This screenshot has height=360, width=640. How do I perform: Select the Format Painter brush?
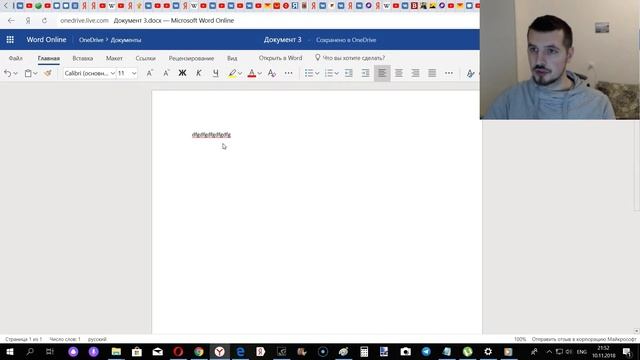point(48,73)
